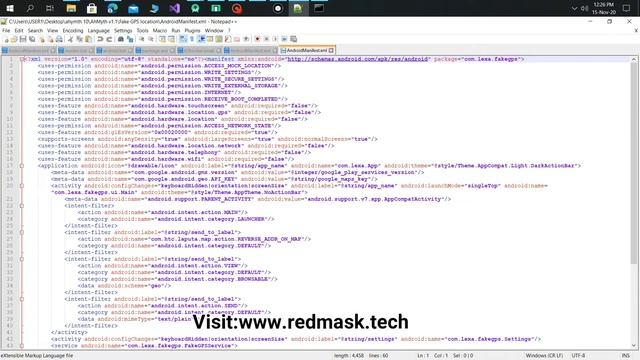Open the Windows Start menu

point(9,8)
